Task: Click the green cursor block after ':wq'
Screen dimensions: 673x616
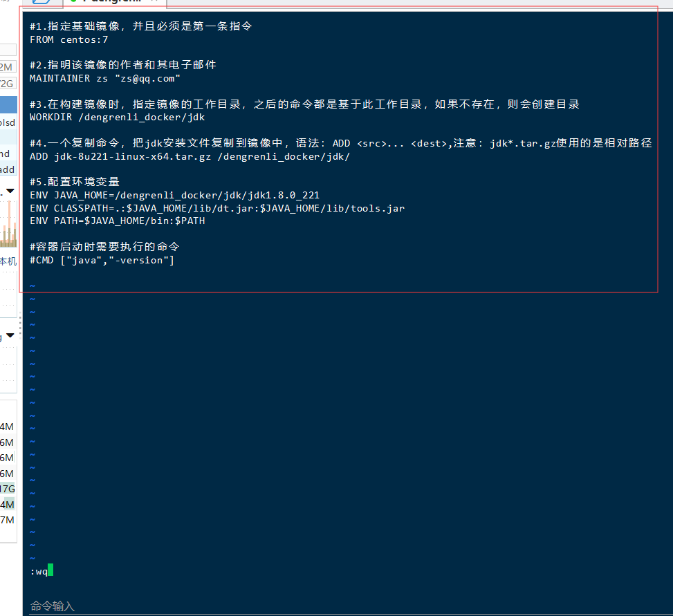Action: [x=50, y=570]
